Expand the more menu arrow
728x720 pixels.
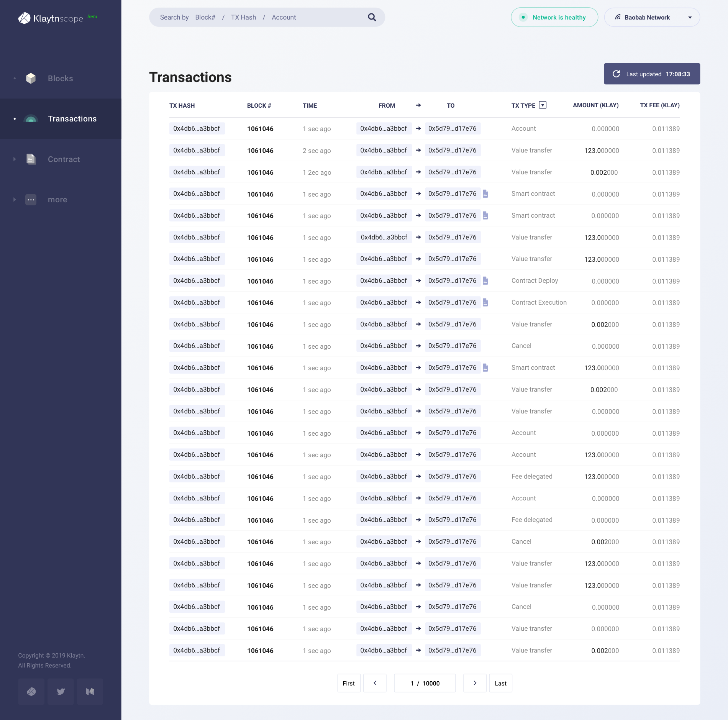pos(15,200)
